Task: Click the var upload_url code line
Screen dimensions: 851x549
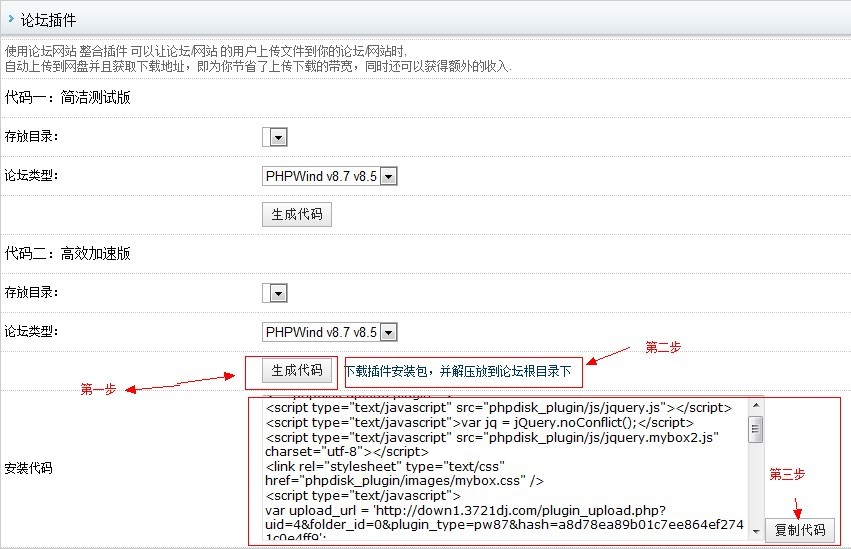Action: tap(465, 510)
